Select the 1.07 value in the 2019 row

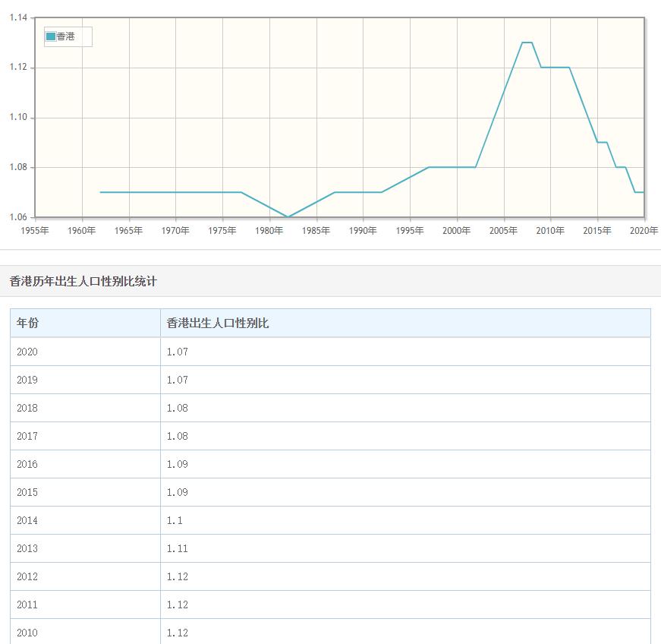tap(178, 380)
